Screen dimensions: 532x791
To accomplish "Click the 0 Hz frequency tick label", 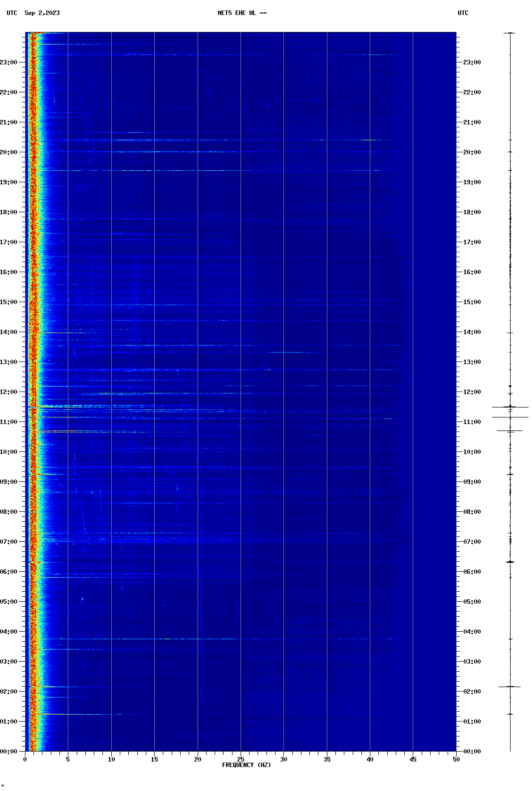I will [x=25, y=760].
